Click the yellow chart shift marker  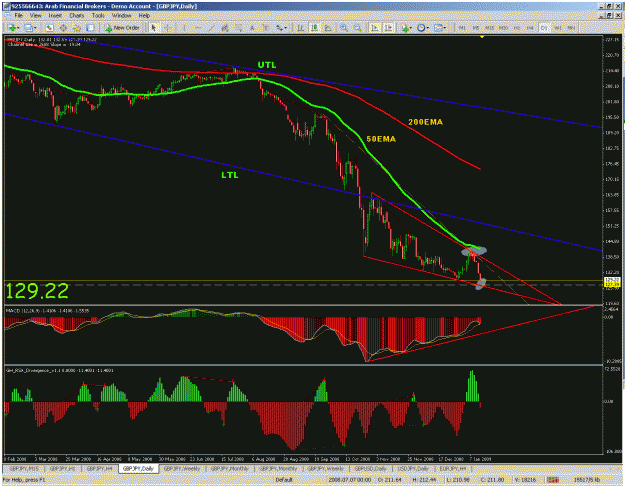(482, 37)
